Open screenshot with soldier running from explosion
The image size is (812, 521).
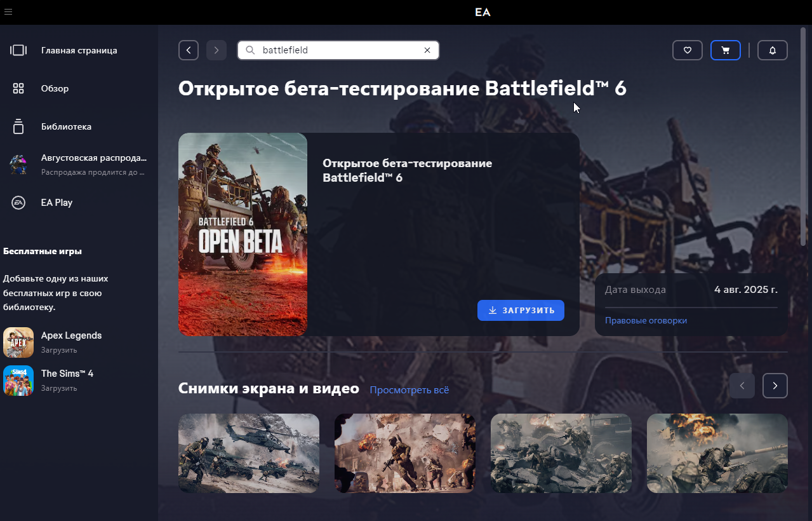405,453
